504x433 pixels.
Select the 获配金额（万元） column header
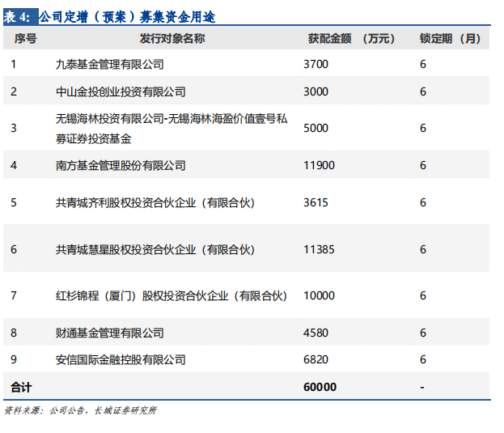tap(351, 39)
